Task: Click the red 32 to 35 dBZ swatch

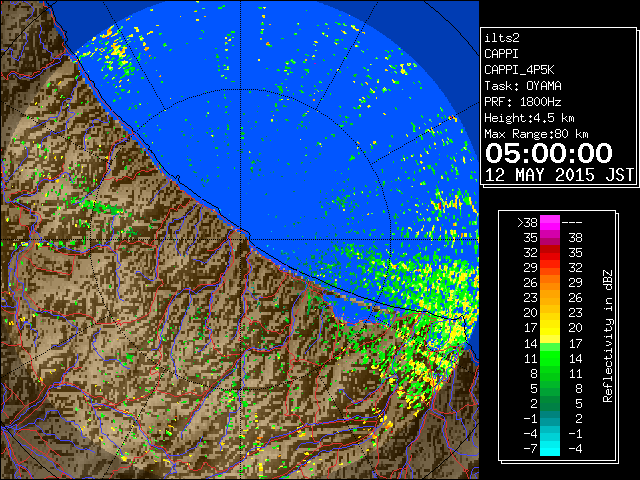Action: (550, 253)
